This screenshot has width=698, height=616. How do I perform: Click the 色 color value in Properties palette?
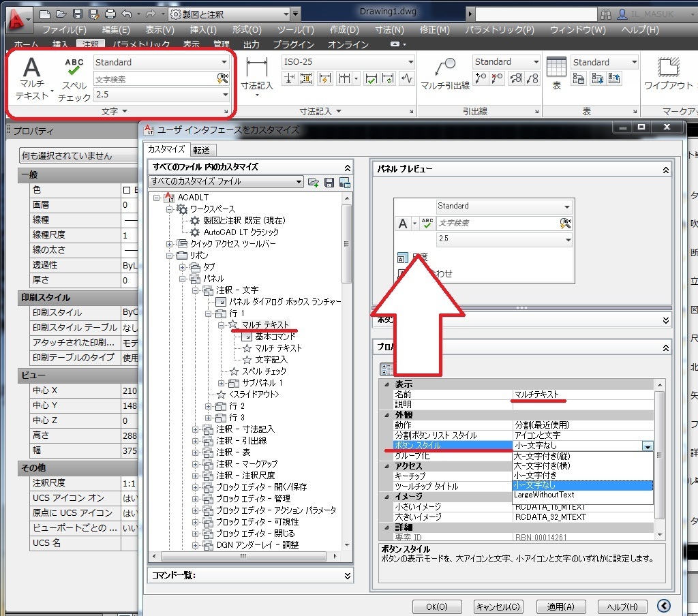tap(129, 190)
